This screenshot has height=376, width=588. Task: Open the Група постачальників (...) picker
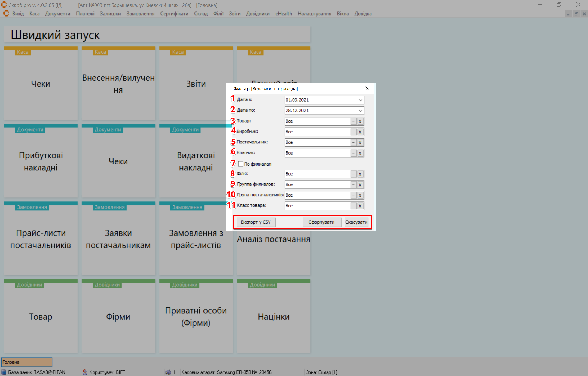coord(353,195)
